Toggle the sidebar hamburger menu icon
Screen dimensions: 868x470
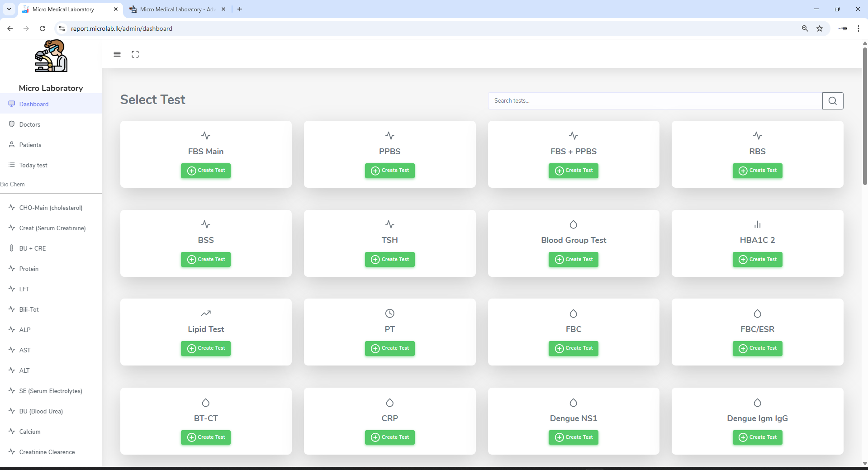[117, 54]
